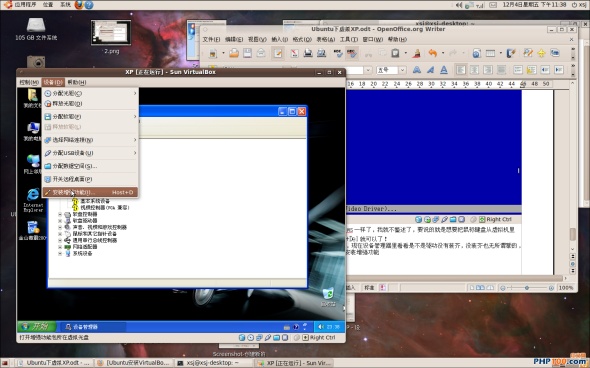Open New Document dropdown arrow in Writer

click(x=223, y=53)
